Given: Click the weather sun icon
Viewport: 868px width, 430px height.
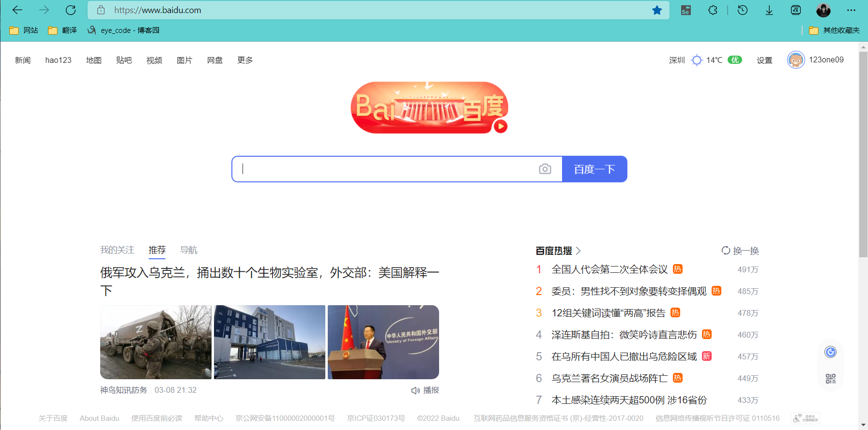Looking at the screenshot, I should [697, 60].
